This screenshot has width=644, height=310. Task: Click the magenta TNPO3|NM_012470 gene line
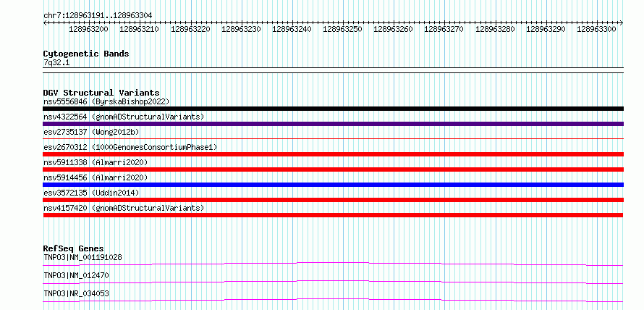click(333, 282)
